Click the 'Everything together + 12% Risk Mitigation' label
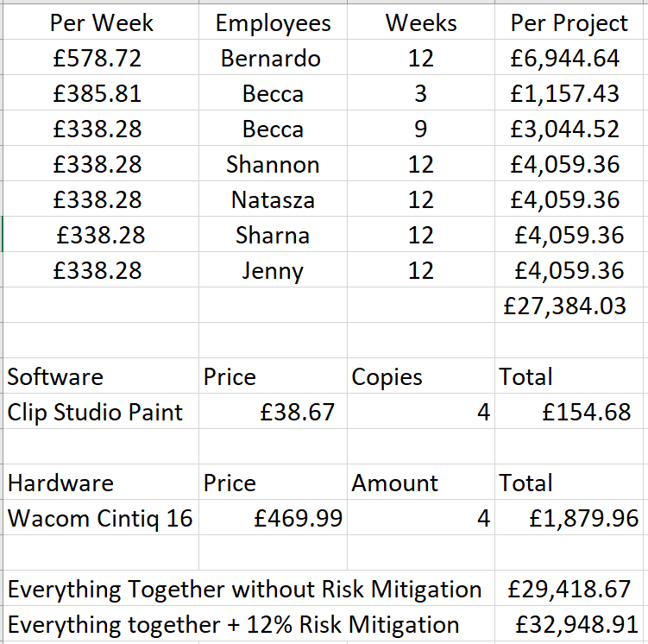The width and height of the screenshot is (648, 644). click(x=233, y=625)
